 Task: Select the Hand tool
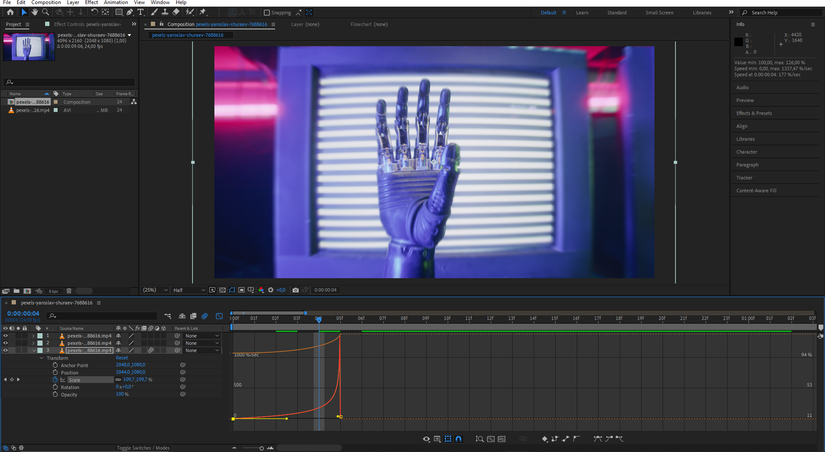(35, 12)
